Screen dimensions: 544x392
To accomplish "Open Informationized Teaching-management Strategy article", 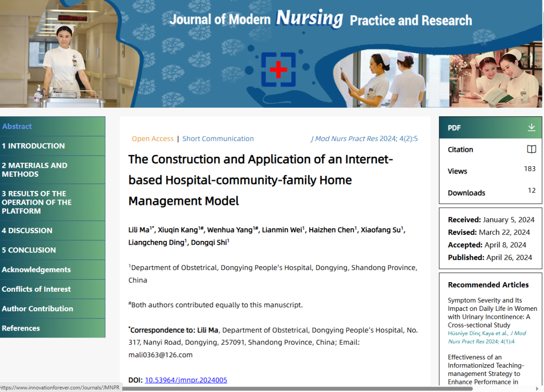I will (x=486, y=369).
